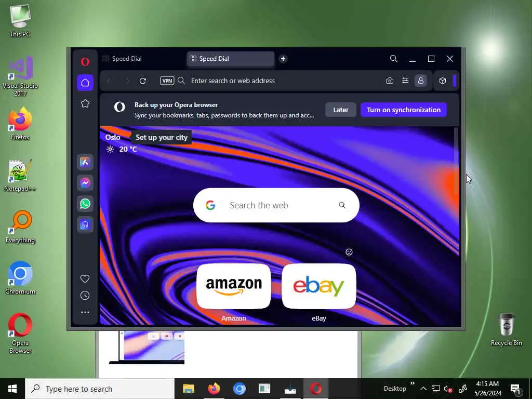
Task: Click Firefox icon in the taskbar
Action: [x=214, y=389]
